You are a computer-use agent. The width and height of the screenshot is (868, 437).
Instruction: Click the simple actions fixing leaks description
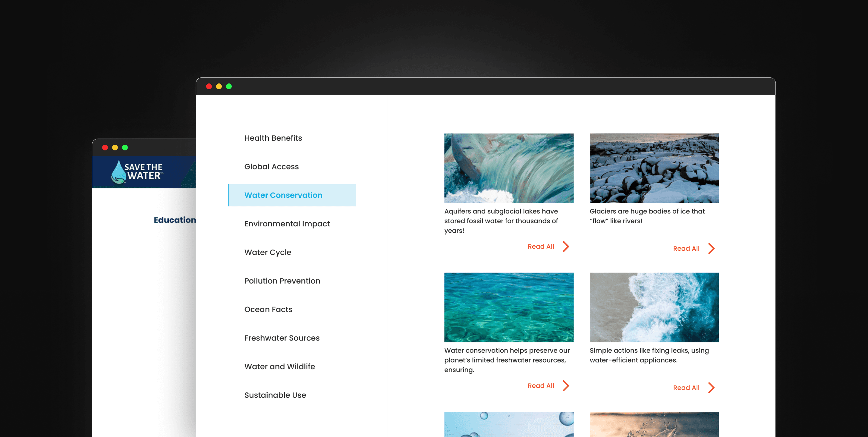point(649,355)
